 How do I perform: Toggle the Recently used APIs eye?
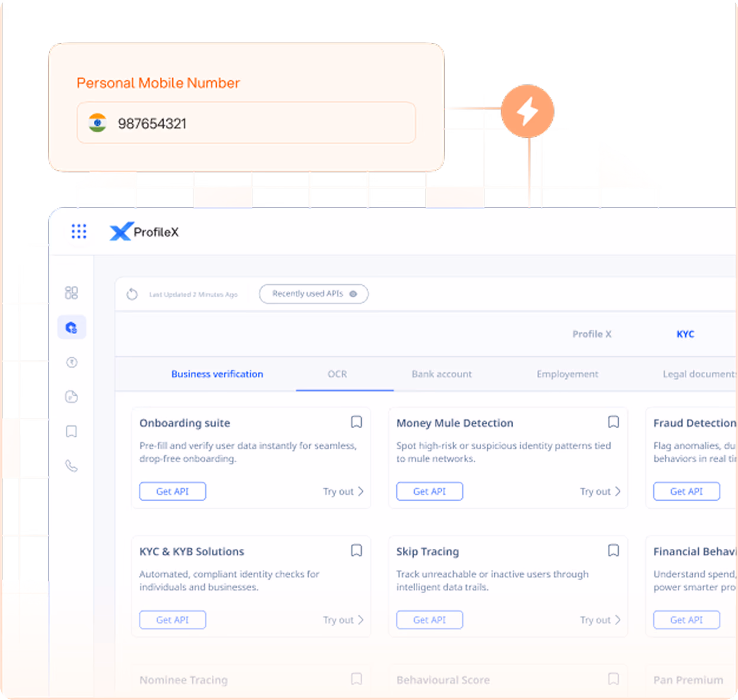[353, 294]
